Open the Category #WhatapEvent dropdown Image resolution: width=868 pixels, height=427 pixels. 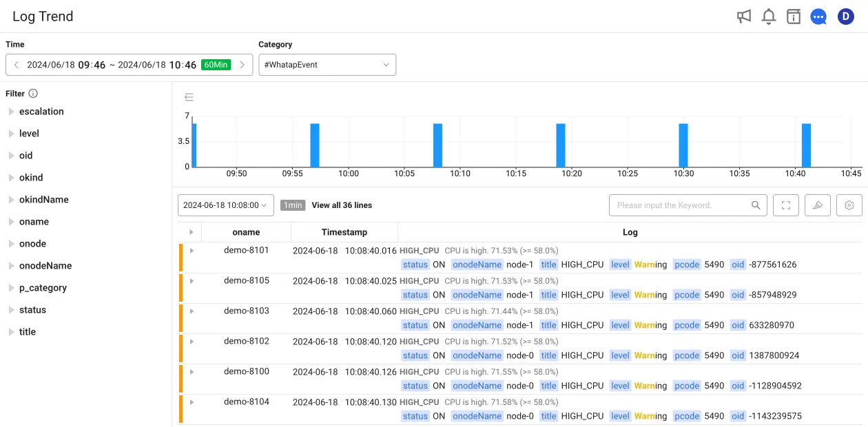[327, 65]
